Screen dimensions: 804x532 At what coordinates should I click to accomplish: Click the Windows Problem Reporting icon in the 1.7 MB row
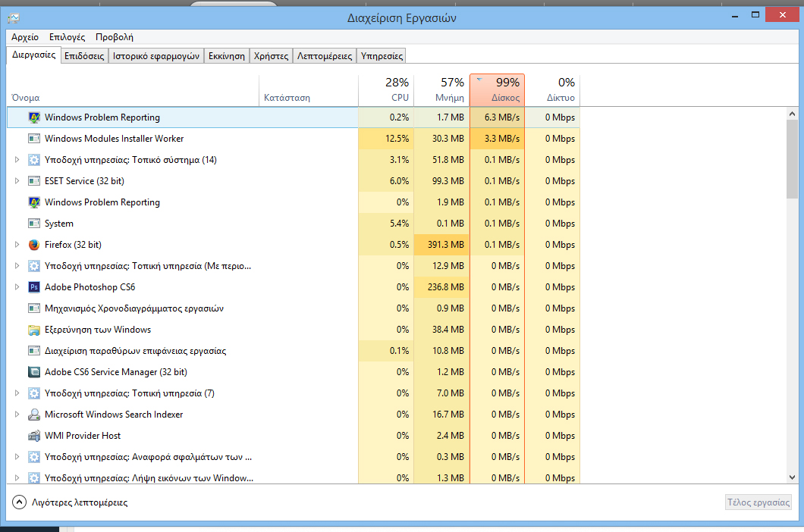(x=34, y=117)
